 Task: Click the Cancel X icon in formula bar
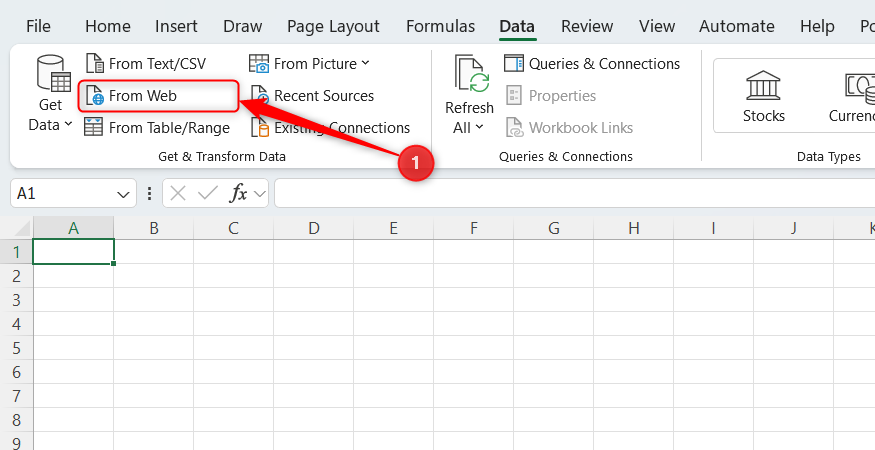click(x=177, y=193)
